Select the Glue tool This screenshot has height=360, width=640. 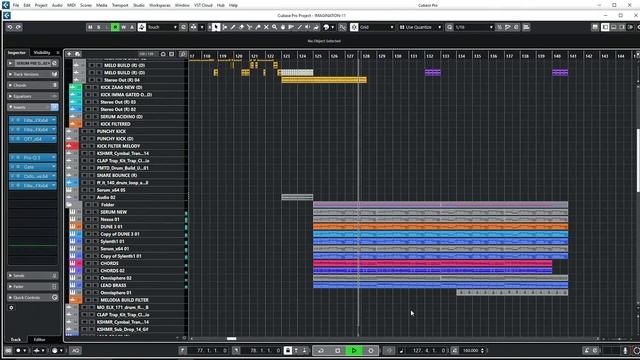pyautogui.click(x=258, y=27)
